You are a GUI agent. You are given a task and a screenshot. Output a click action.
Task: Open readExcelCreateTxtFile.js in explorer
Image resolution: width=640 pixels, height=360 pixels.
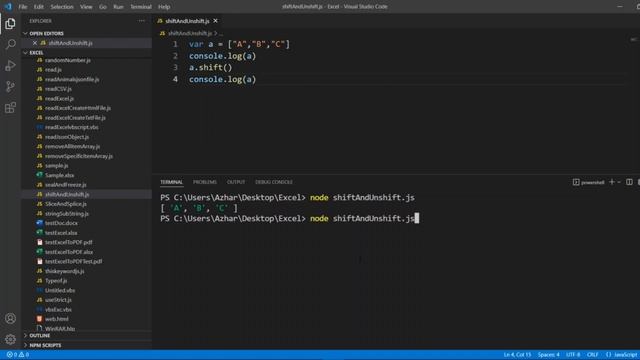[x=75, y=118]
